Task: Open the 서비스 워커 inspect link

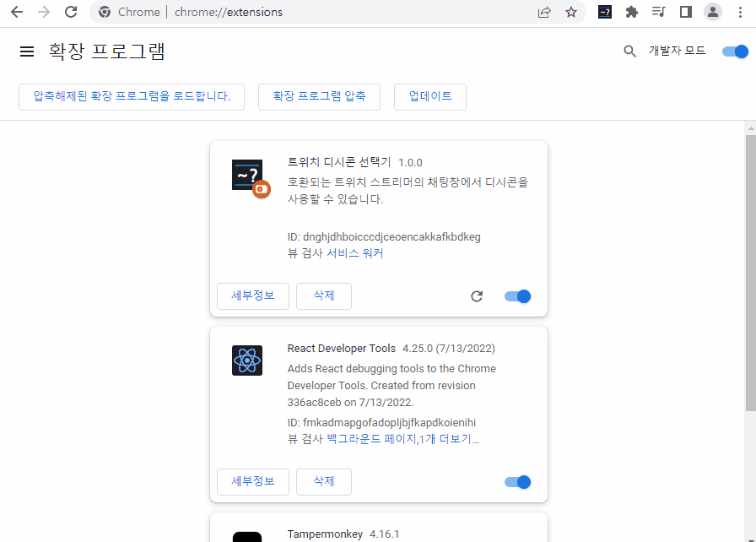Action: click(x=355, y=253)
